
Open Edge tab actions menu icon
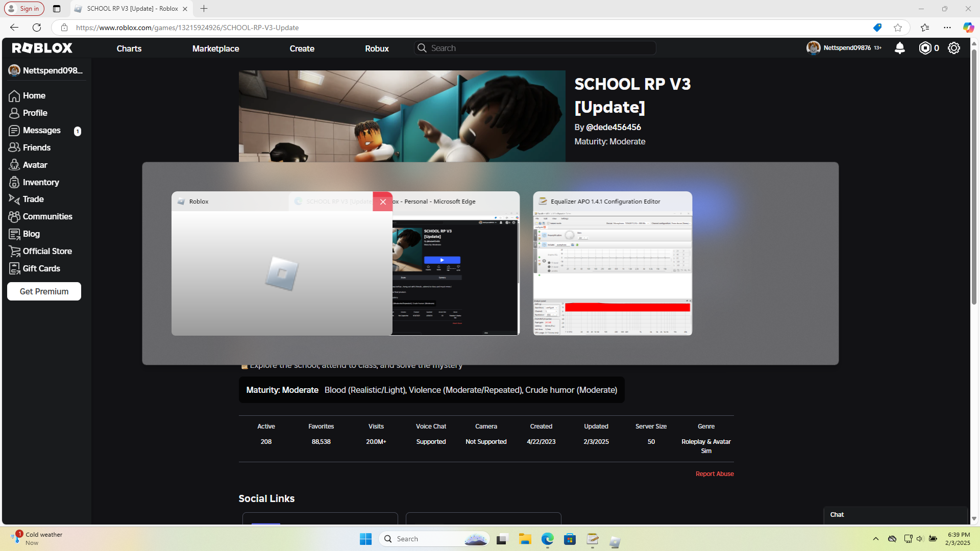pyautogui.click(x=57, y=9)
